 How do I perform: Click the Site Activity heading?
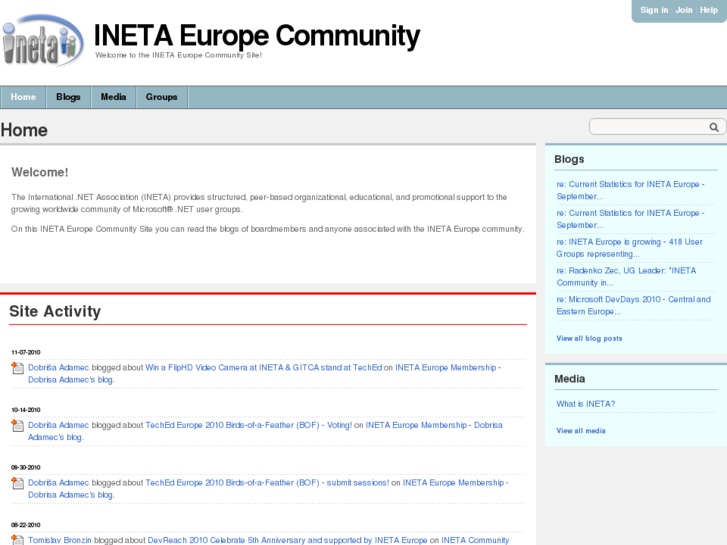pos(55,311)
